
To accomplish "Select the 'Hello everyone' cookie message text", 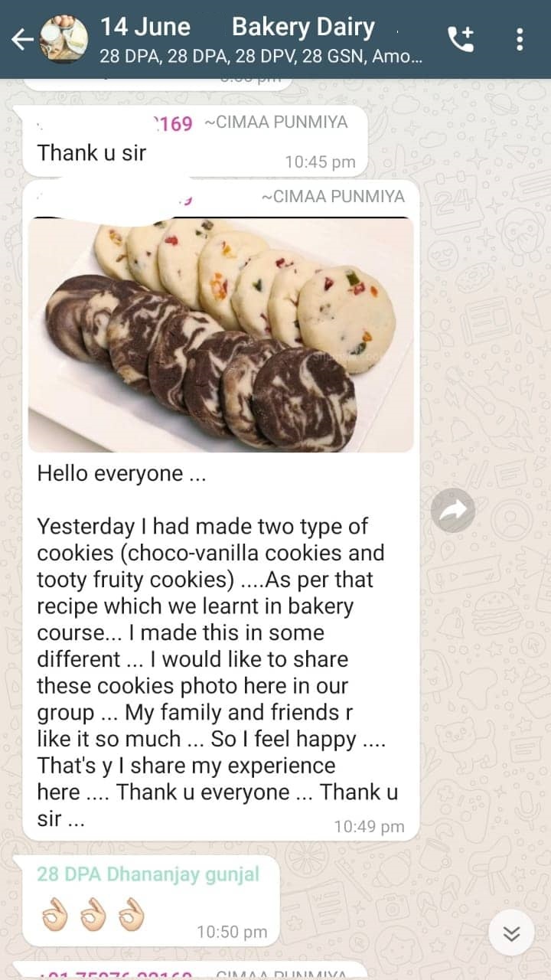I will point(217,646).
